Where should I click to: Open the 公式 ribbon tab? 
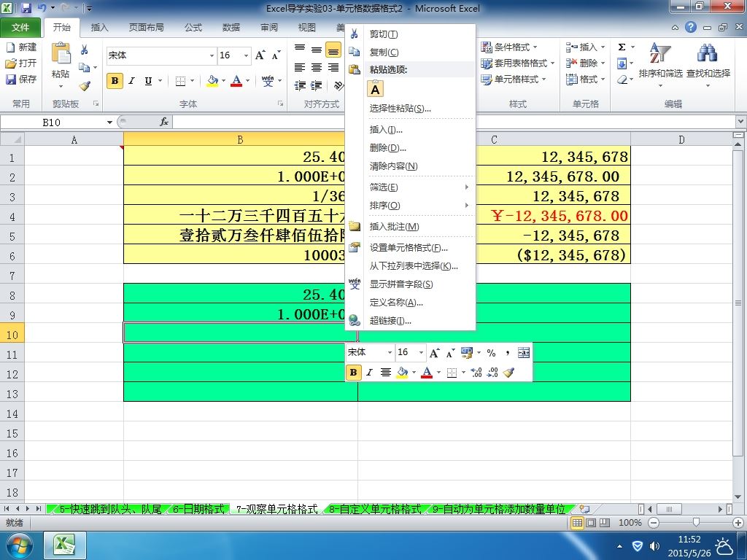click(x=193, y=27)
